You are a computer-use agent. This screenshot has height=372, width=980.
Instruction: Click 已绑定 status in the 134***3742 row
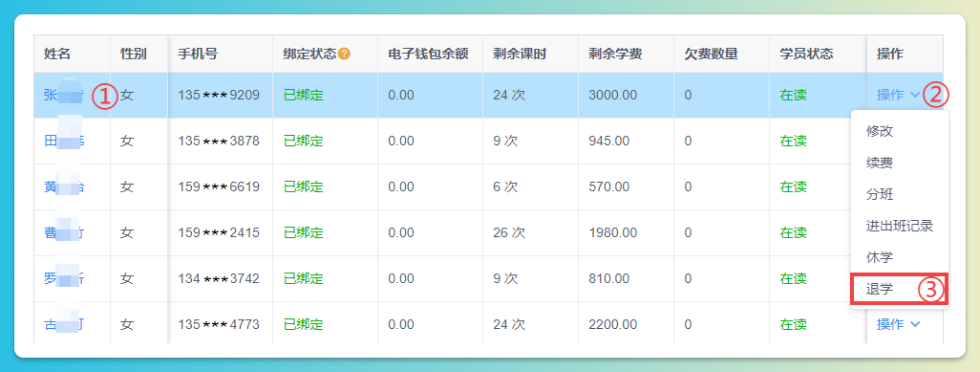pos(303,278)
